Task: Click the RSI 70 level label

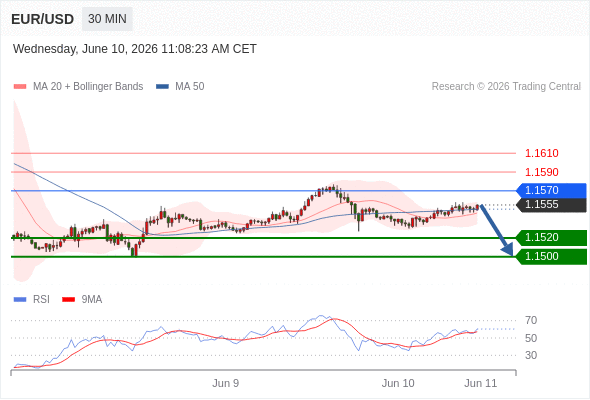Action: pos(531,320)
